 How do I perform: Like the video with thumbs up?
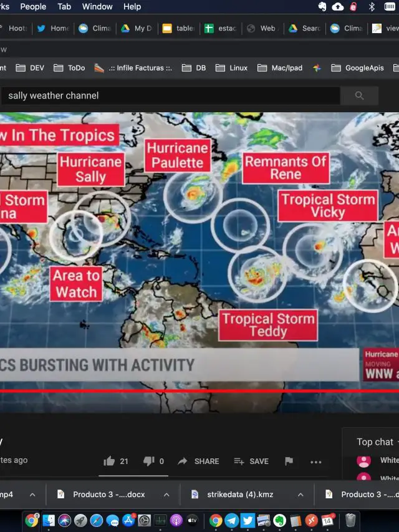tap(109, 461)
